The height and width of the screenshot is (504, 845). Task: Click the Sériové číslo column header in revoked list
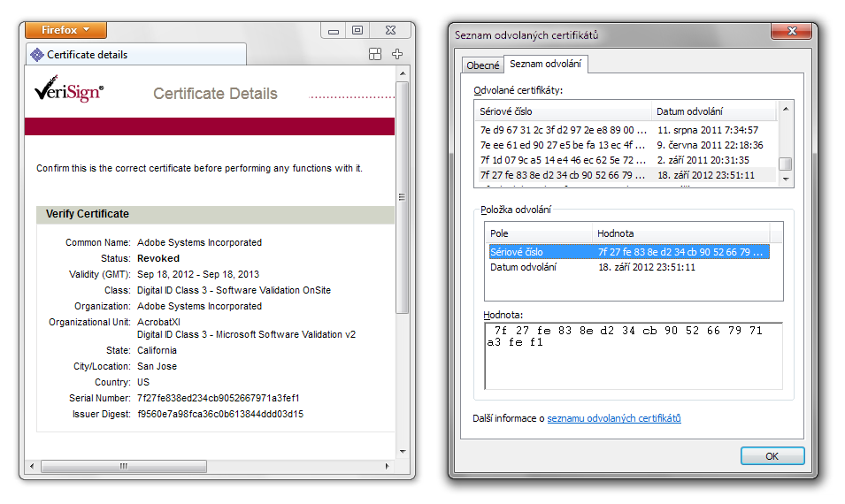click(x=563, y=111)
